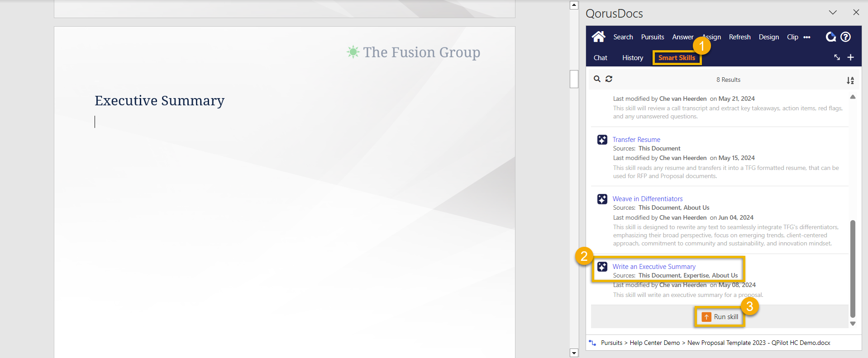The image size is (868, 358).
Task: Open the History tab
Action: (x=632, y=58)
